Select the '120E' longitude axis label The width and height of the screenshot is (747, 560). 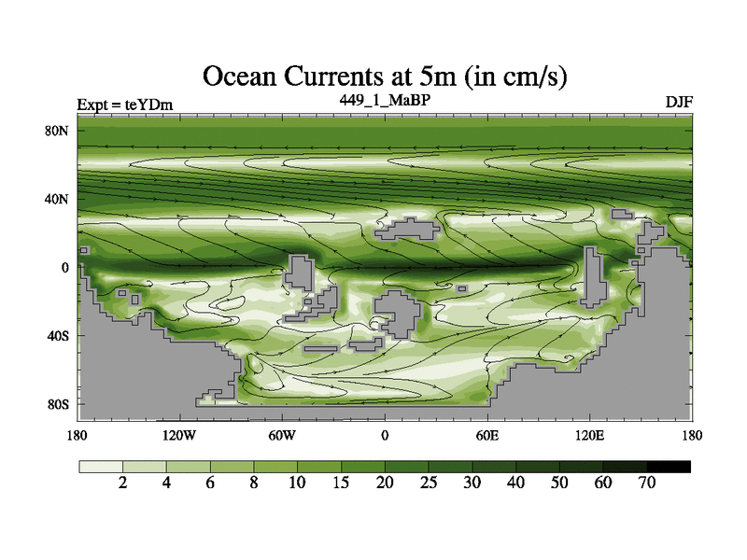[x=589, y=435]
